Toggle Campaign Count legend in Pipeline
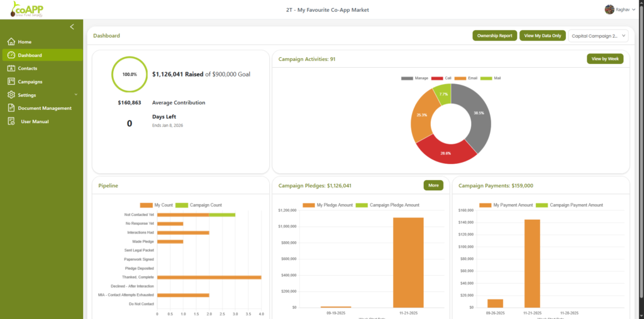 tap(182, 205)
